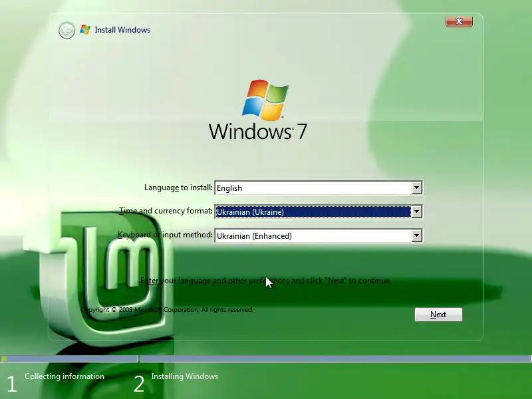Click the Windows flag icon beside Install Windows
Screen dimensions: 532x399
(85, 30)
